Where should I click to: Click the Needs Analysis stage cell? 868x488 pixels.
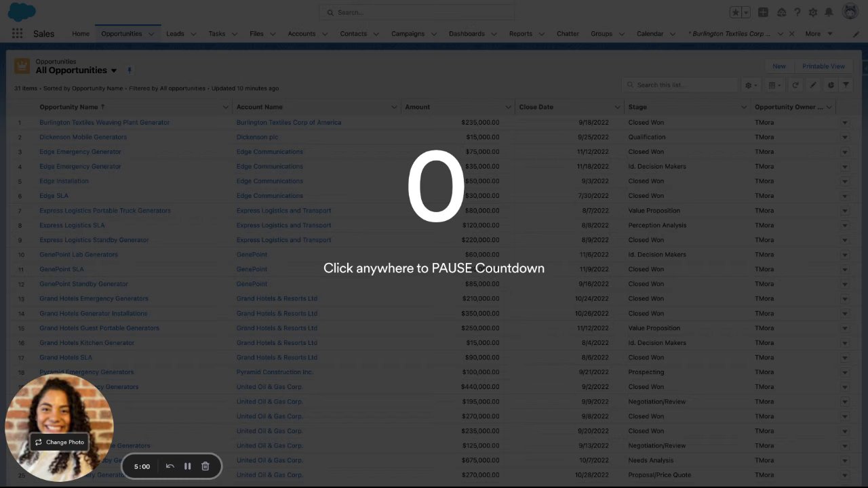(x=651, y=460)
